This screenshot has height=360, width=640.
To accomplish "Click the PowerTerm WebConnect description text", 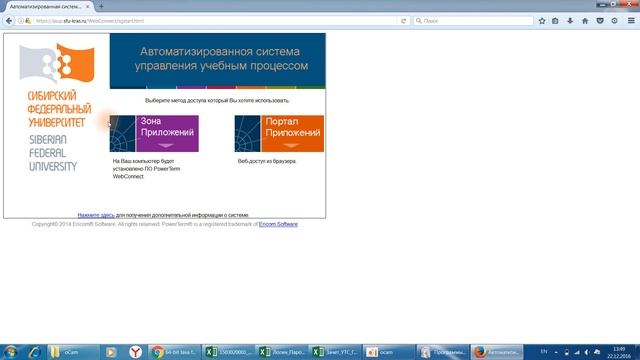I will (147, 169).
